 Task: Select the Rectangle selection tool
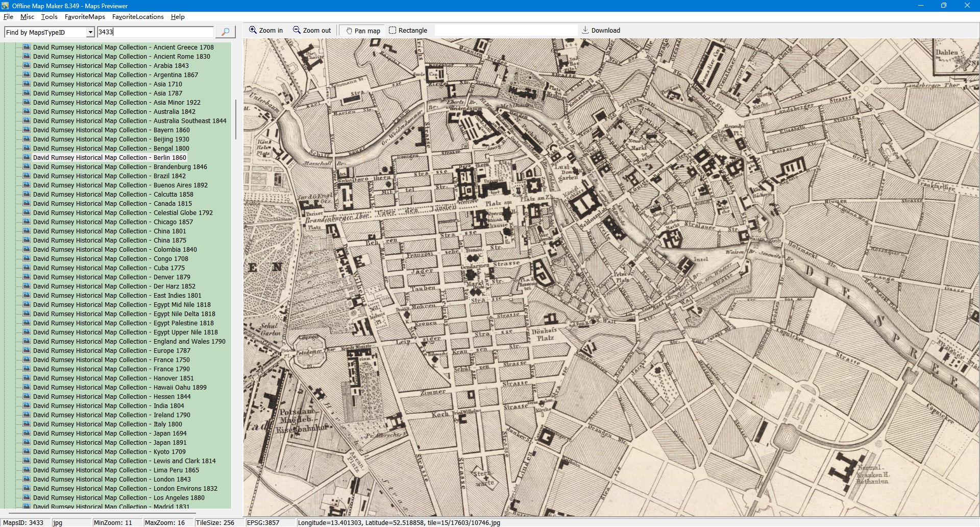(x=408, y=31)
